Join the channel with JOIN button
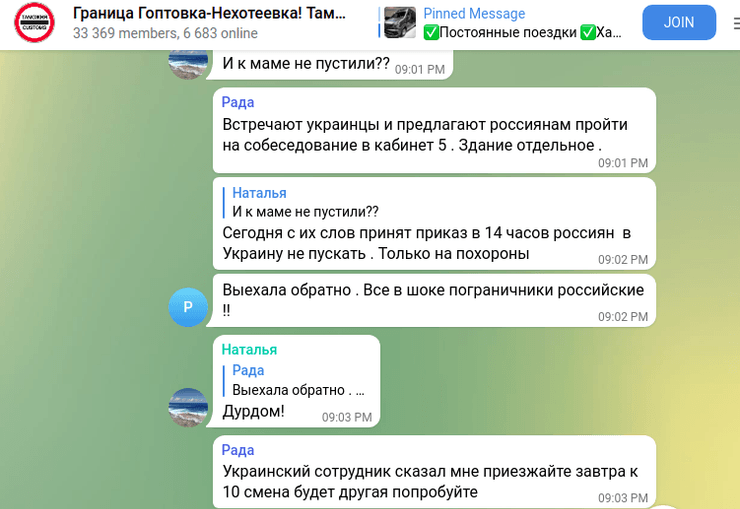The height and width of the screenshot is (509, 740). (x=679, y=22)
